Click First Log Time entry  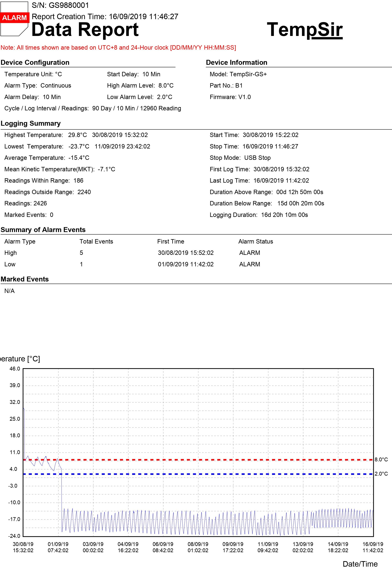click(x=259, y=169)
